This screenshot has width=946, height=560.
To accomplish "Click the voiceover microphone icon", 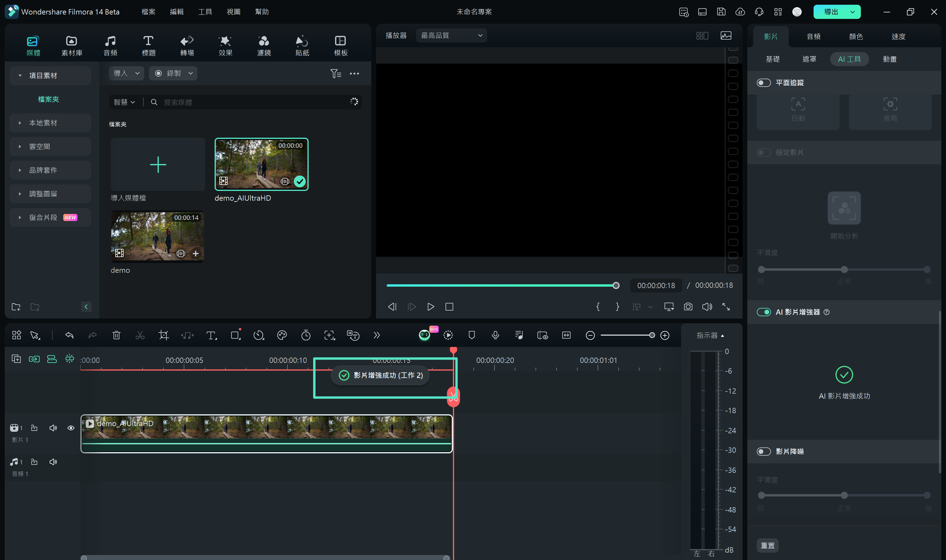I will pos(495,335).
